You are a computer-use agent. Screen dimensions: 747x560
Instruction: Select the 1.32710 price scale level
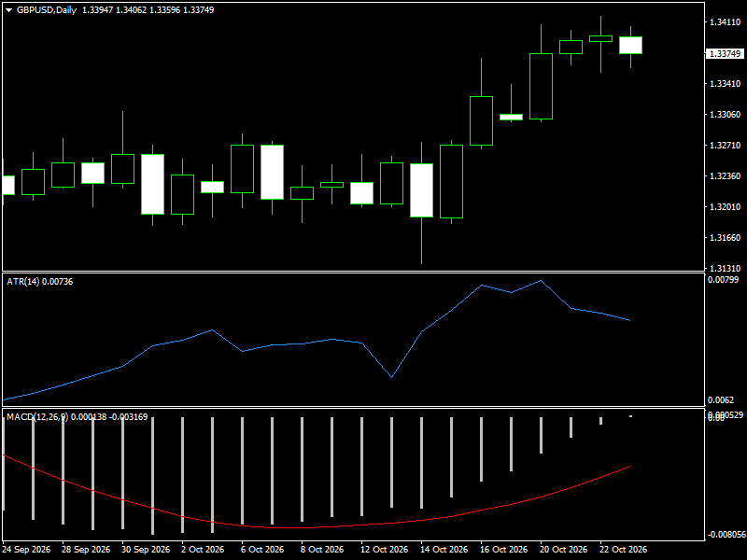[x=726, y=146]
